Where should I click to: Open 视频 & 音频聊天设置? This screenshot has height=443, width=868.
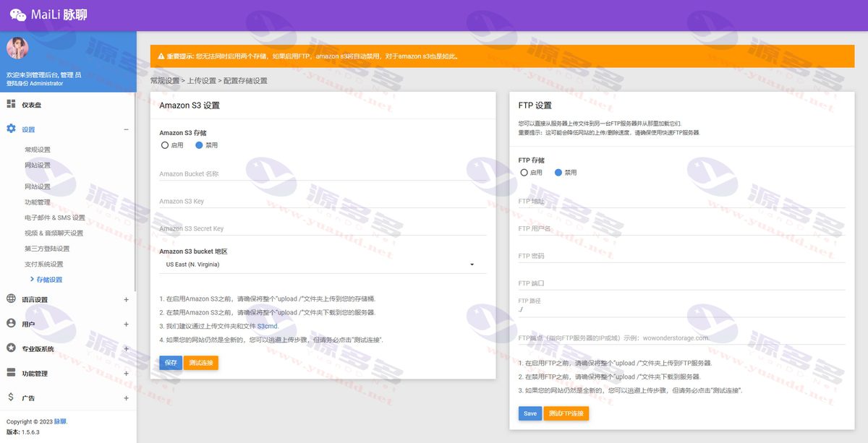pos(54,233)
